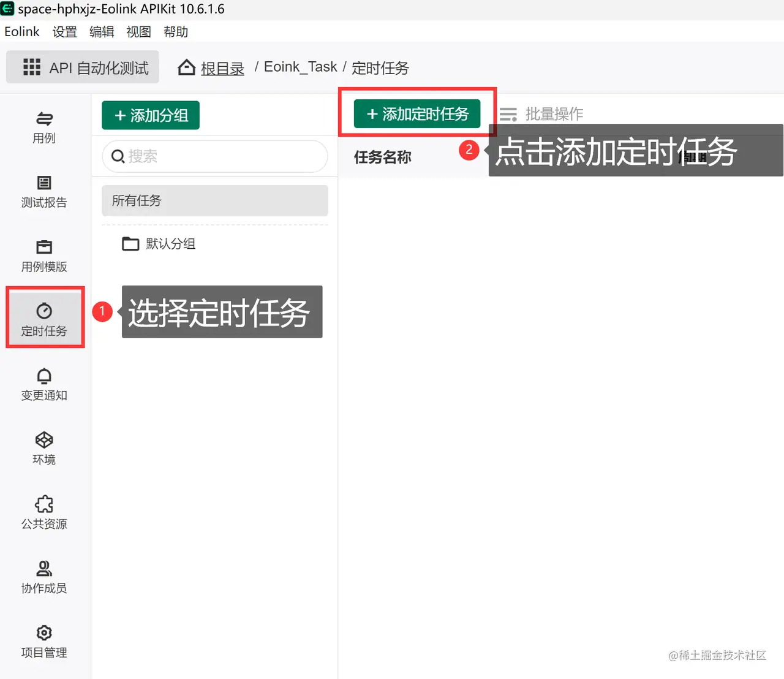Focus the 搜索 search input field
Image resolution: width=784 pixels, height=679 pixels.
215,156
